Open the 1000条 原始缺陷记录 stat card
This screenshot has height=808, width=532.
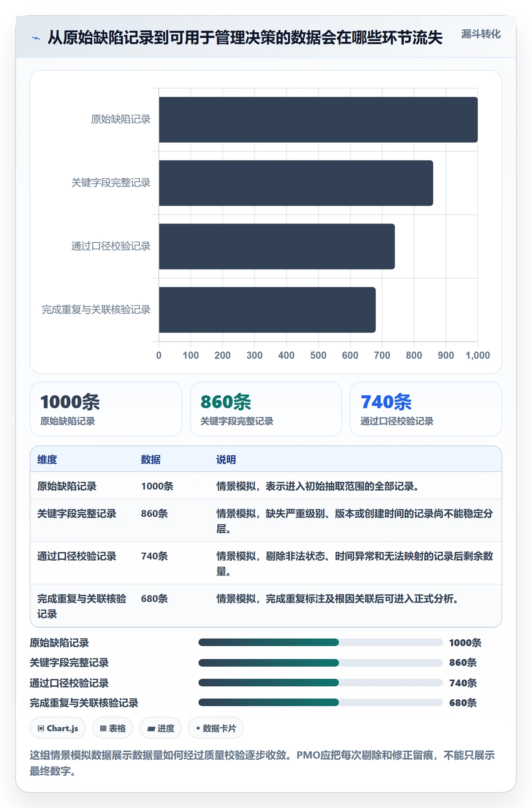coord(106,409)
